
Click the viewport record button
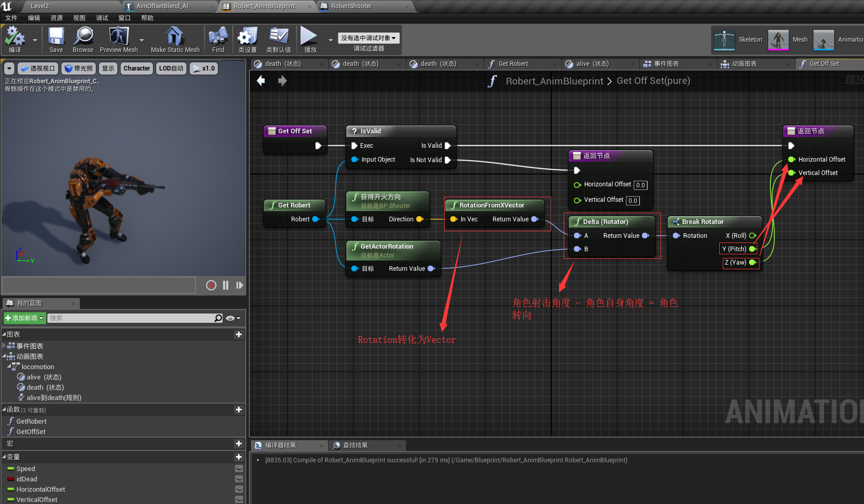pos(211,285)
